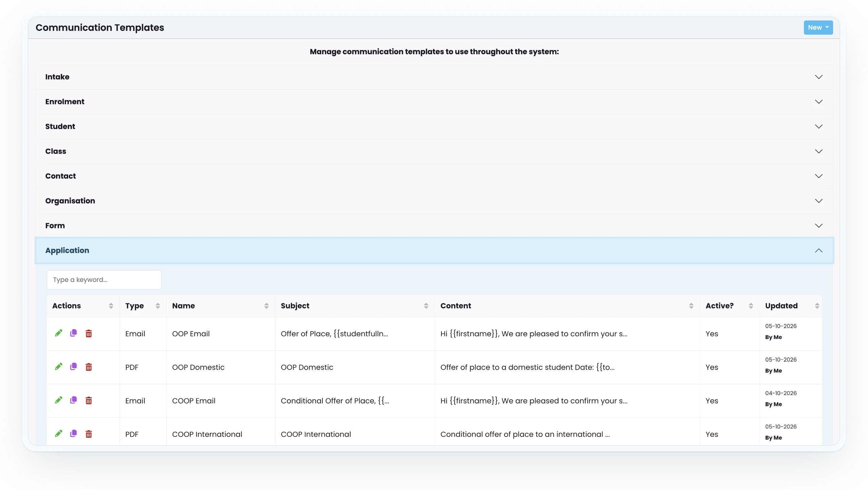Sort the table by Actions column
The image size is (868, 490).
point(111,306)
